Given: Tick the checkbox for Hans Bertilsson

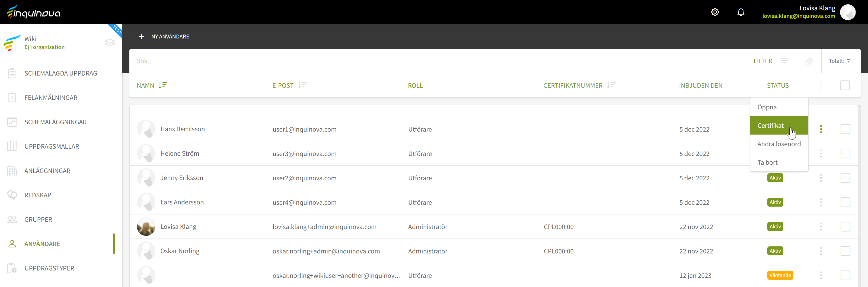Looking at the screenshot, I should pyautogui.click(x=845, y=129).
